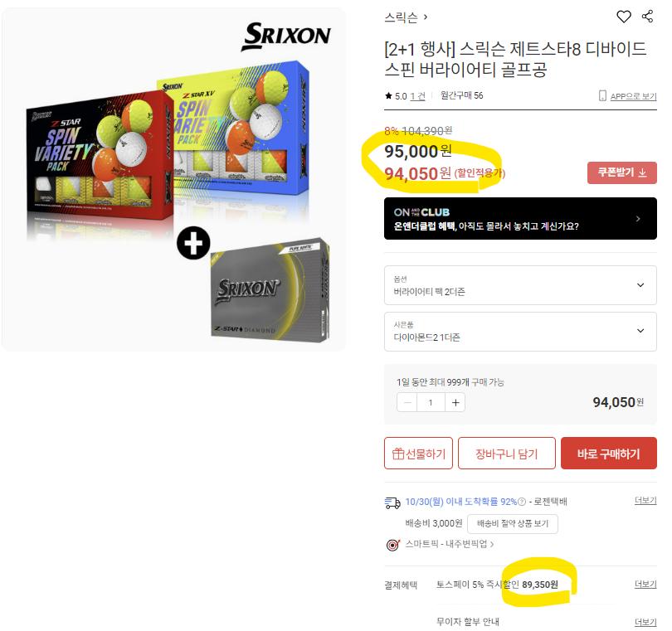Click the smart pick target icon

[392, 545]
